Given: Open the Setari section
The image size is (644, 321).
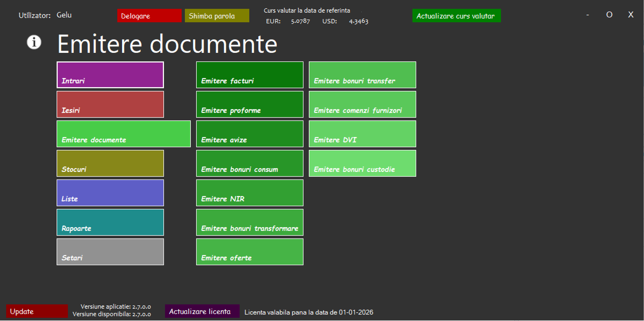Looking at the screenshot, I should pyautogui.click(x=110, y=252).
